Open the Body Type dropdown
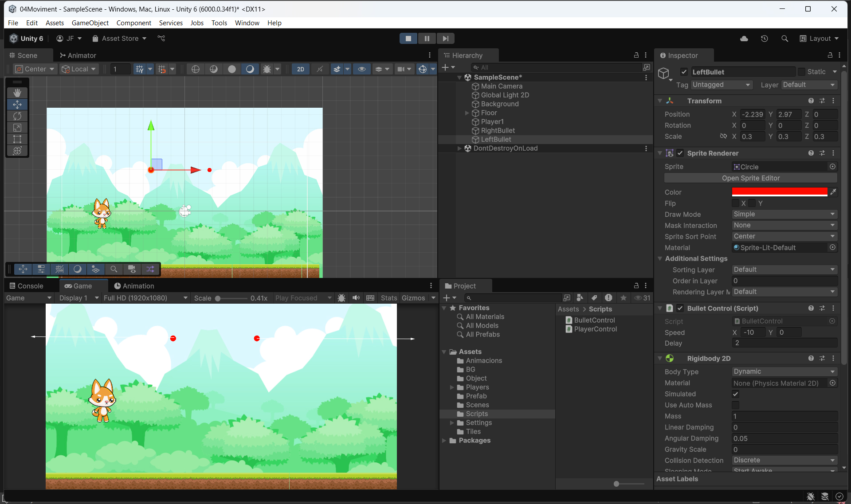The image size is (851, 504). point(784,371)
